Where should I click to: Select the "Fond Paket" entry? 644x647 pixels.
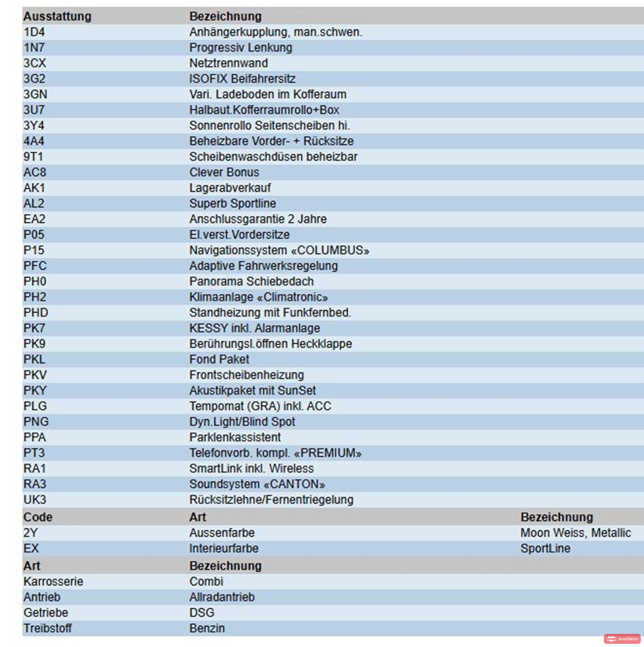pyautogui.click(x=219, y=359)
